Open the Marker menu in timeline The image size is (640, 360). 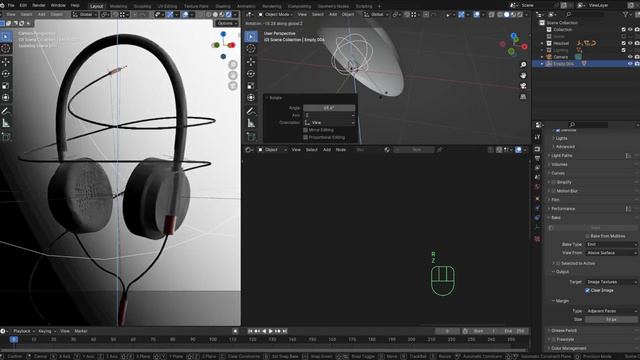81,331
